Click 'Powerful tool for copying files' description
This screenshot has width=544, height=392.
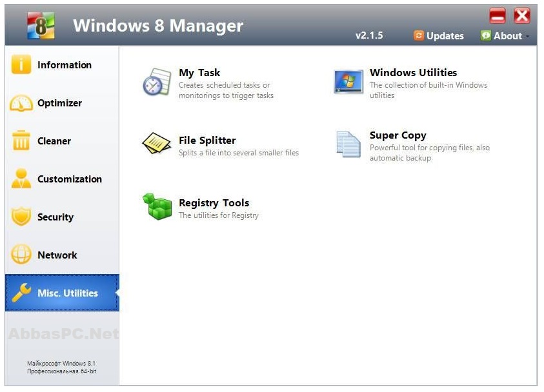point(430,153)
